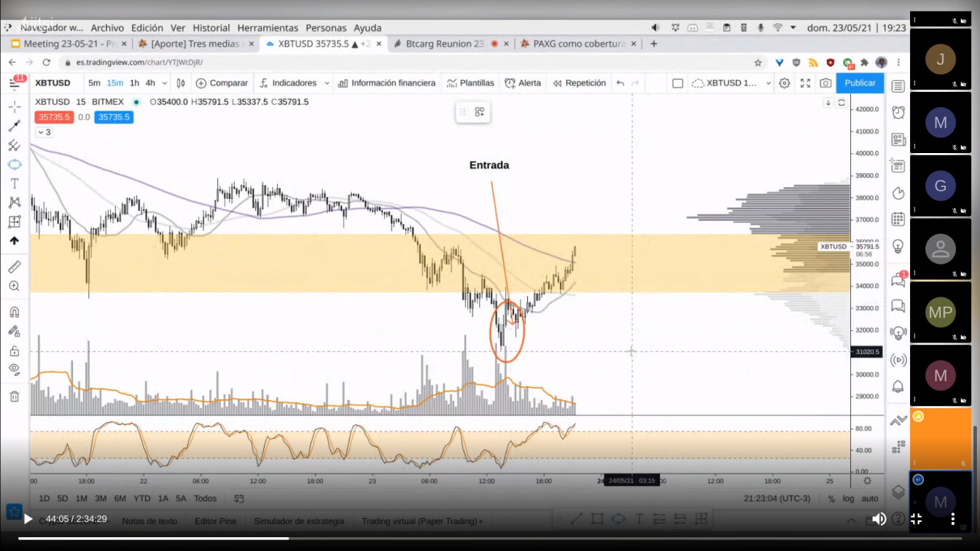The height and width of the screenshot is (551, 980).
Task: Toggle visibility of all drawings (eye icon)
Action: point(14,370)
